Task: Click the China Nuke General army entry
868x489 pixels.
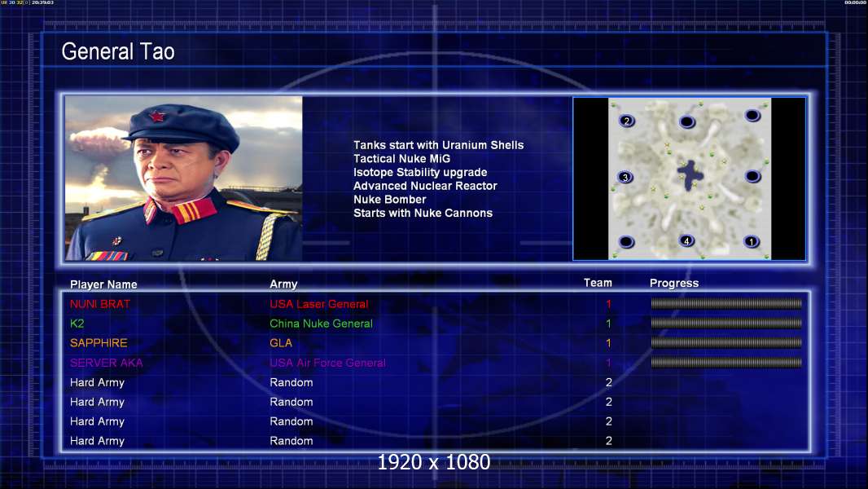Action: (x=321, y=324)
